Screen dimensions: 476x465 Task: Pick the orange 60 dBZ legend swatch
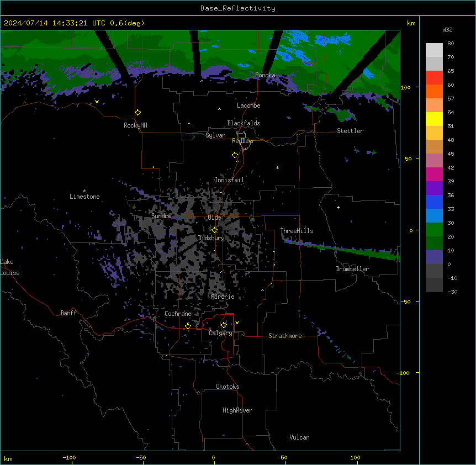[434, 91]
